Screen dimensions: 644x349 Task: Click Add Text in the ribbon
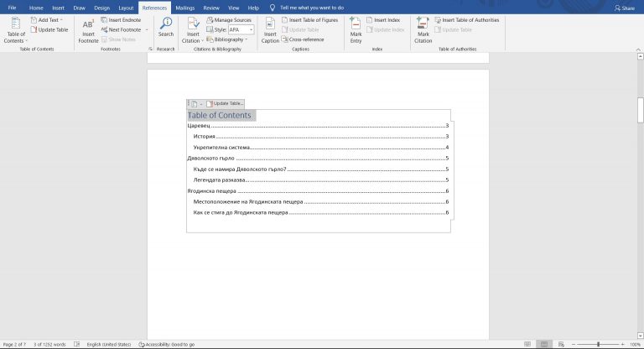[x=46, y=20]
